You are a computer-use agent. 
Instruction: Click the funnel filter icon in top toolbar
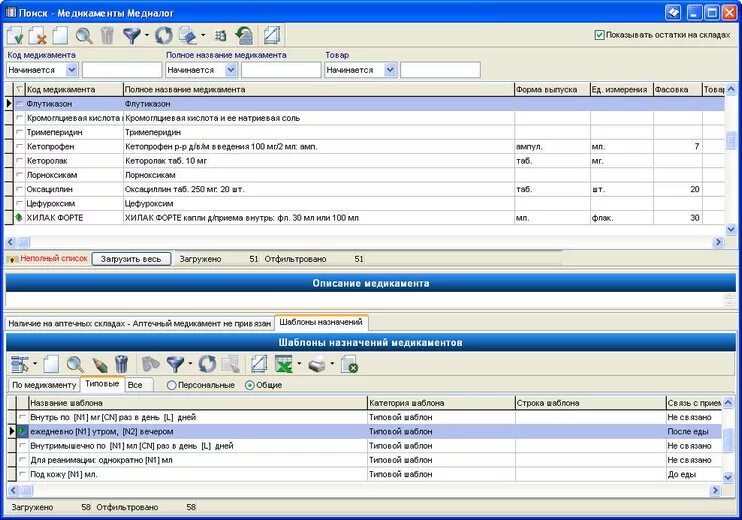pos(132,35)
